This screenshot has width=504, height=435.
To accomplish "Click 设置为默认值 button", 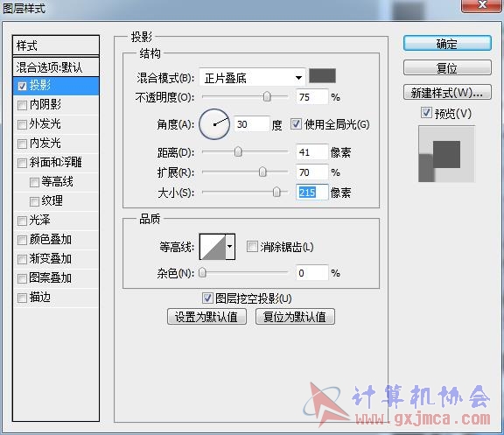I will coord(206,317).
